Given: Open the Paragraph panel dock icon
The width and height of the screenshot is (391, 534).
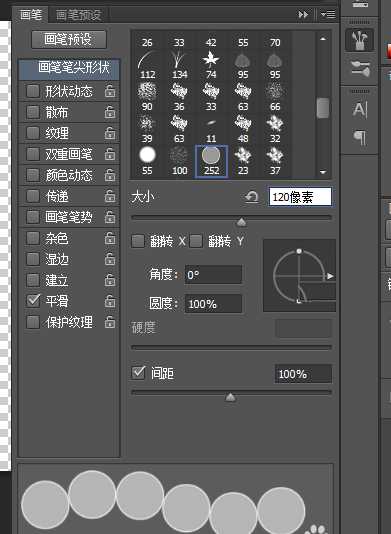Looking at the screenshot, I should click(360, 138).
